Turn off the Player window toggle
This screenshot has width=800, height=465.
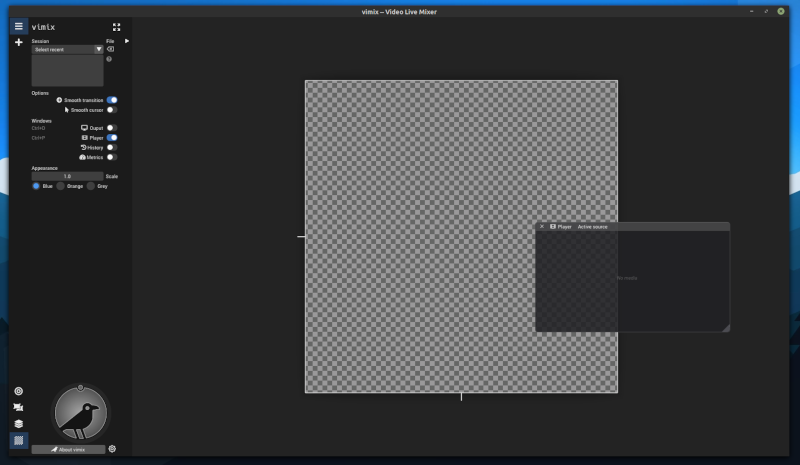pyautogui.click(x=112, y=138)
